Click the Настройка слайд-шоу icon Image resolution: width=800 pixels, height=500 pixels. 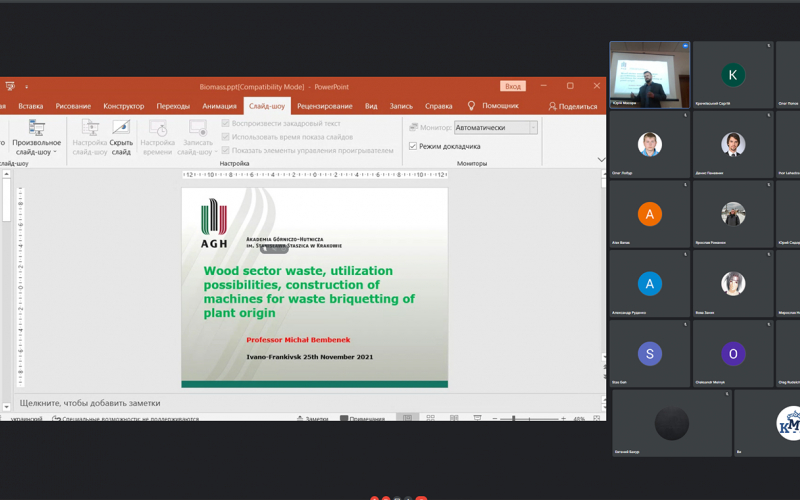tap(90, 128)
